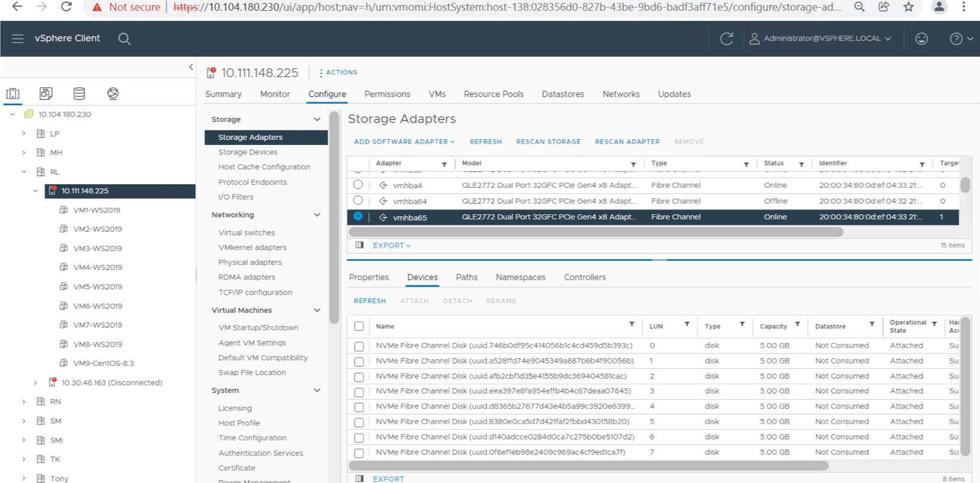980x483 pixels.
Task: Click the adapters table horizontal scrollbar
Action: coord(596,232)
